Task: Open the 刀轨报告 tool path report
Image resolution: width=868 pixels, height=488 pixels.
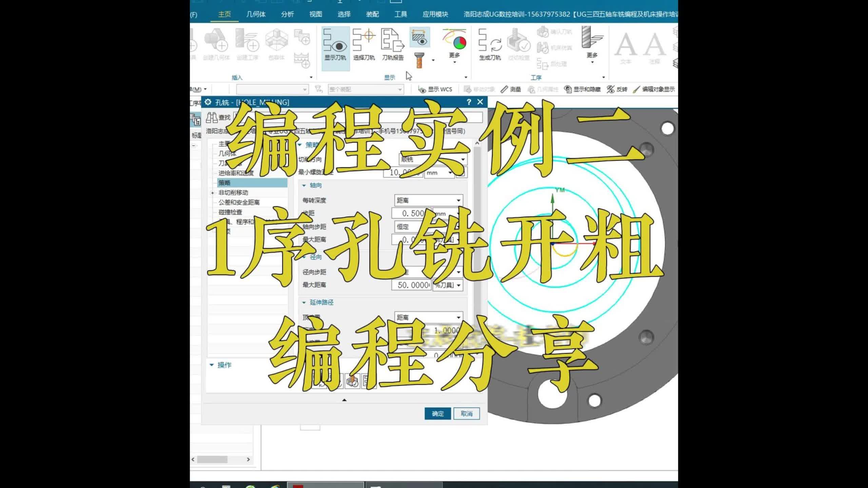Action: 392,44
